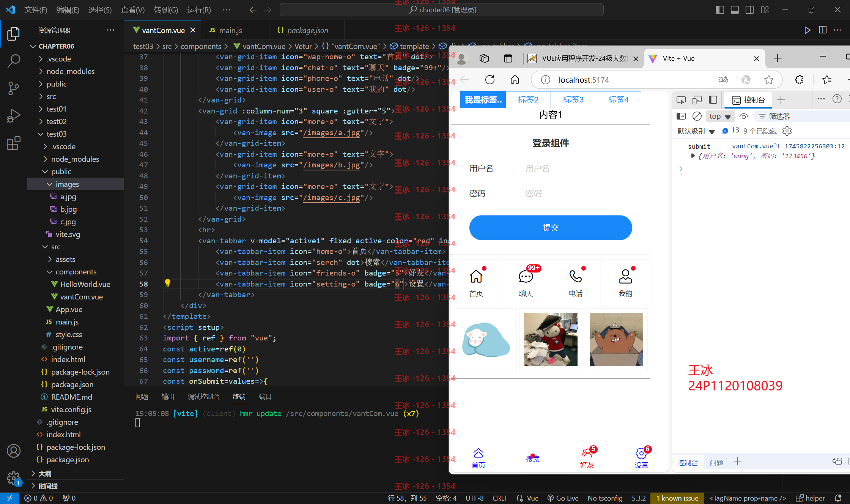Image resolution: width=850 pixels, height=504 pixels.
Task: Select the inspect element tool in DevTools
Action: (681, 100)
